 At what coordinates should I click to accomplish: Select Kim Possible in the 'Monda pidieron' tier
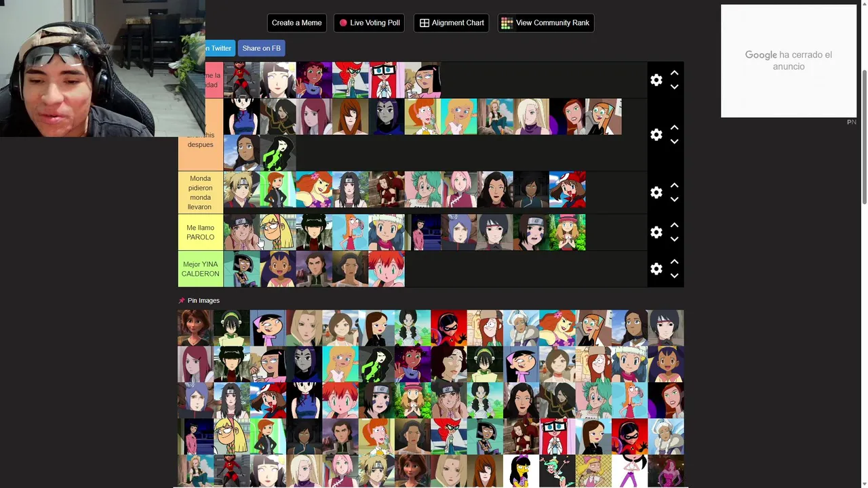[x=278, y=189]
